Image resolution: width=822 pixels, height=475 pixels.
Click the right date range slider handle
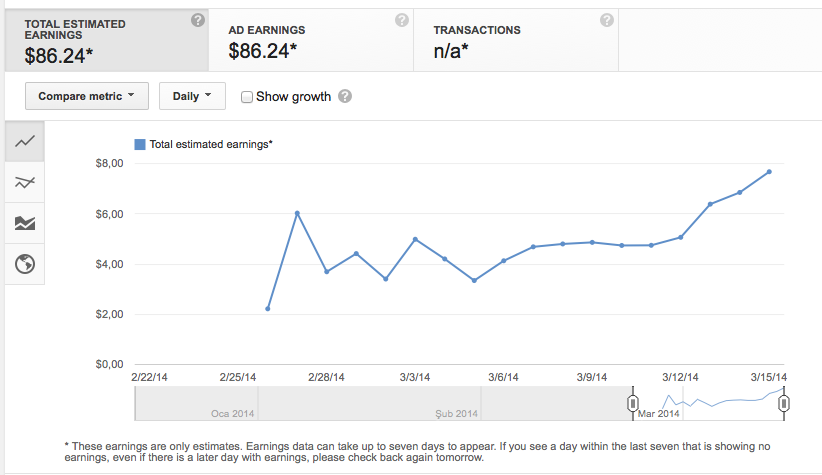tap(784, 403)
